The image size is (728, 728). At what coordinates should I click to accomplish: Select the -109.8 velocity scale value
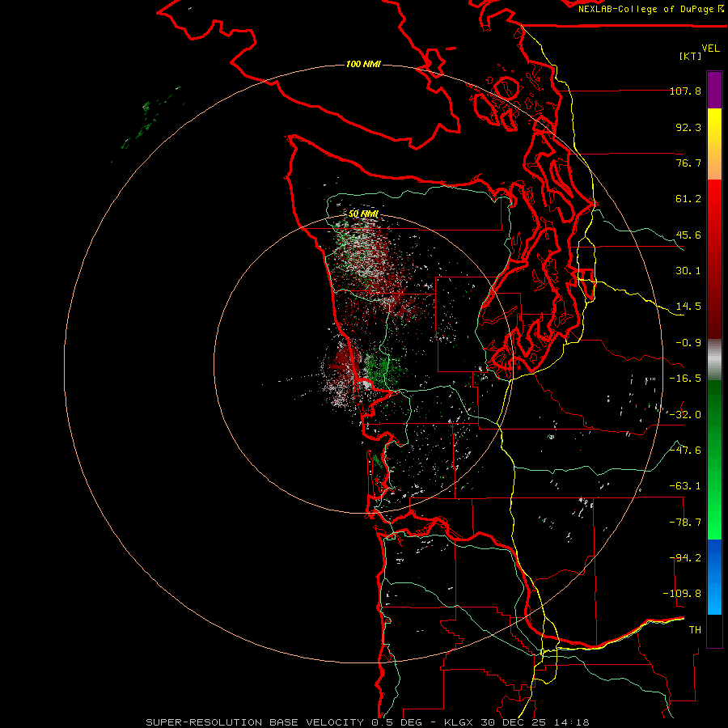click(x=682, y=594)
